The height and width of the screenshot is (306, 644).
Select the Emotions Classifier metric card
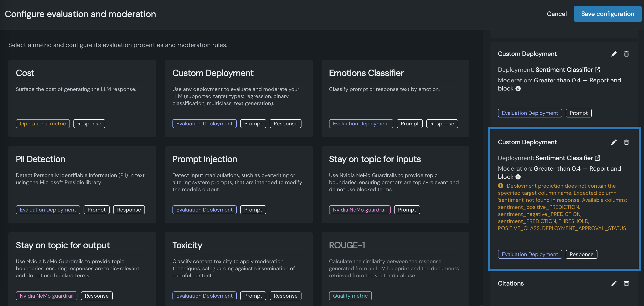click(x=395, y=99)
